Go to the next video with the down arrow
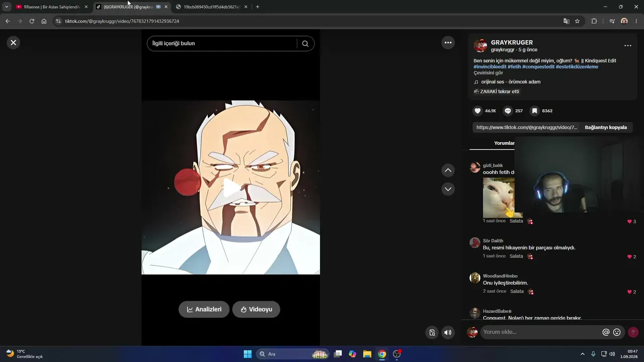Image resolution: width=644 pixels, height=362 pixels. [x=448, y=189]
